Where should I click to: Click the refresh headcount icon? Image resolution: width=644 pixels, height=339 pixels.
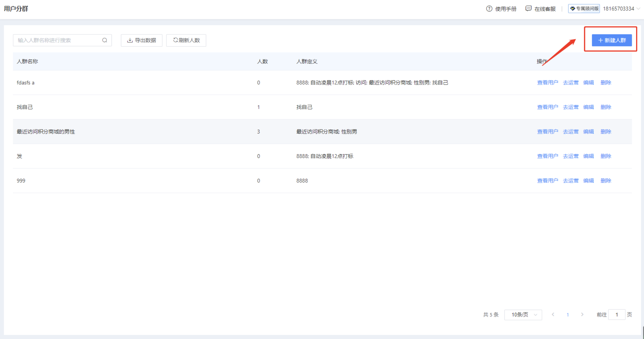click(x=175, y=40)
